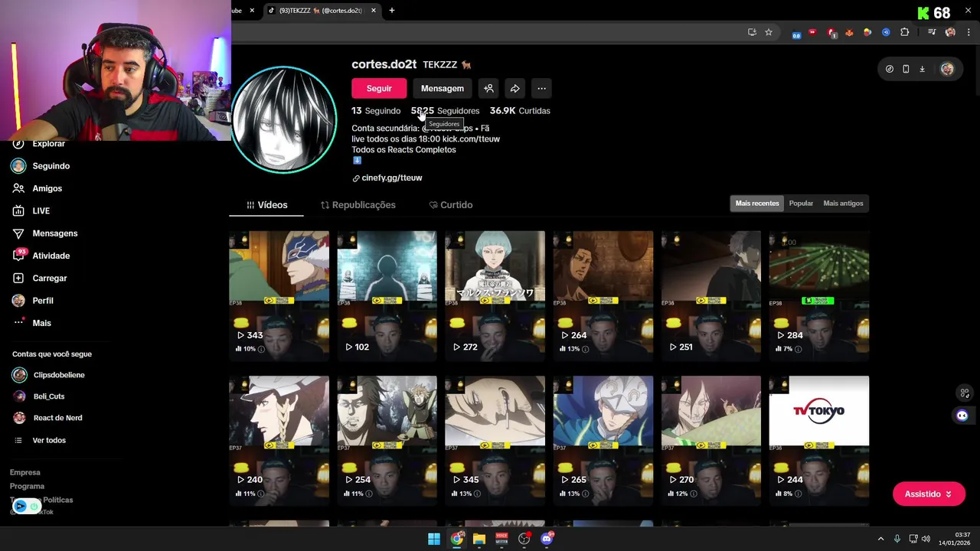Sort videos by Mais recentes
The image size is (980, 551).
point(757,204)
